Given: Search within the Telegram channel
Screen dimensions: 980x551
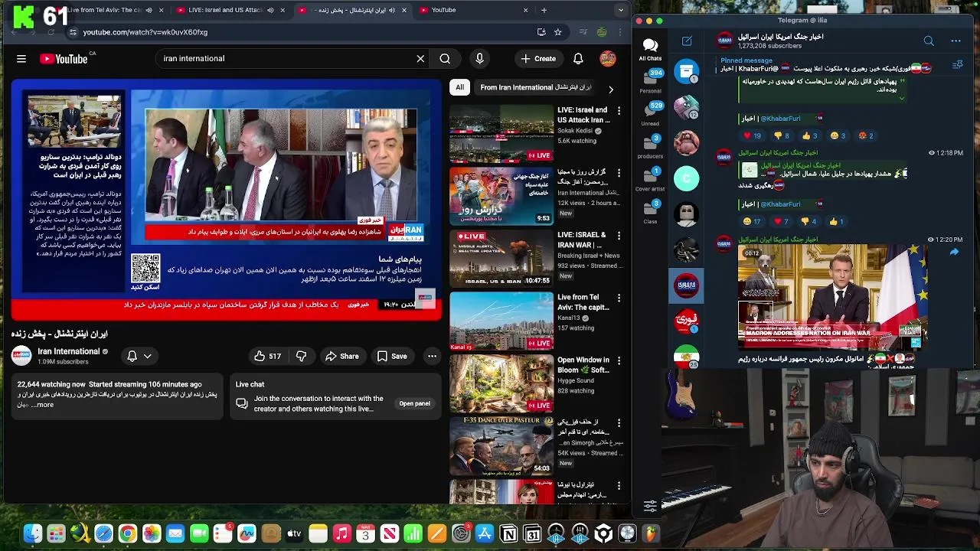Looking at the screenshot, I should pos(929,41).
